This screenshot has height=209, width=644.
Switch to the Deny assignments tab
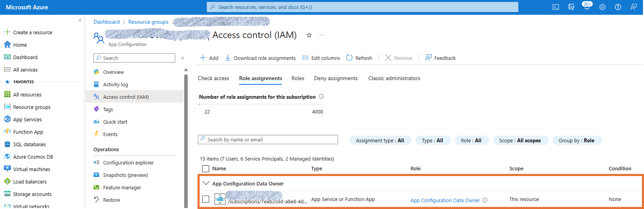[x=336, y=78]
